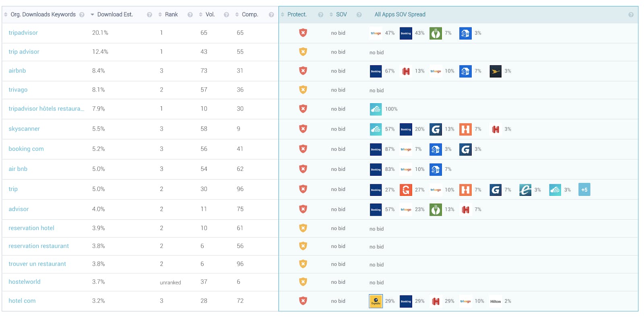
Task: Click the 3.9% download estimate for reservation hotel
Action: pos(99,228)
